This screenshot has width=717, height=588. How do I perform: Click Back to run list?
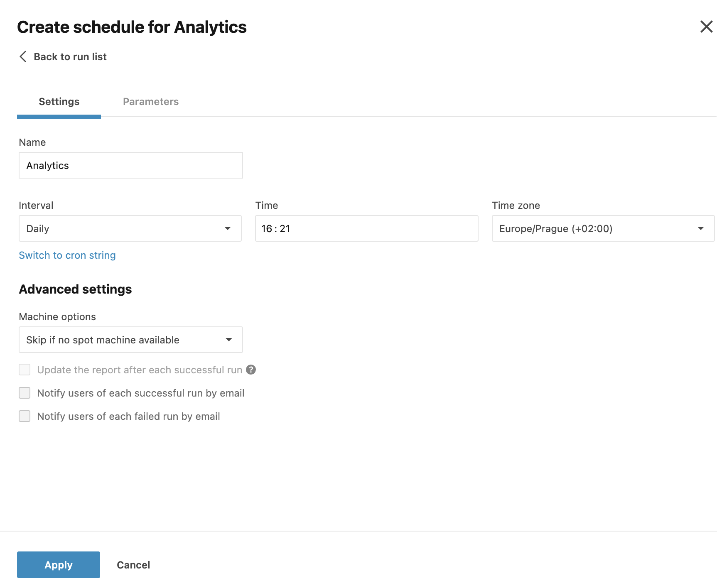(x=70, y=56)
